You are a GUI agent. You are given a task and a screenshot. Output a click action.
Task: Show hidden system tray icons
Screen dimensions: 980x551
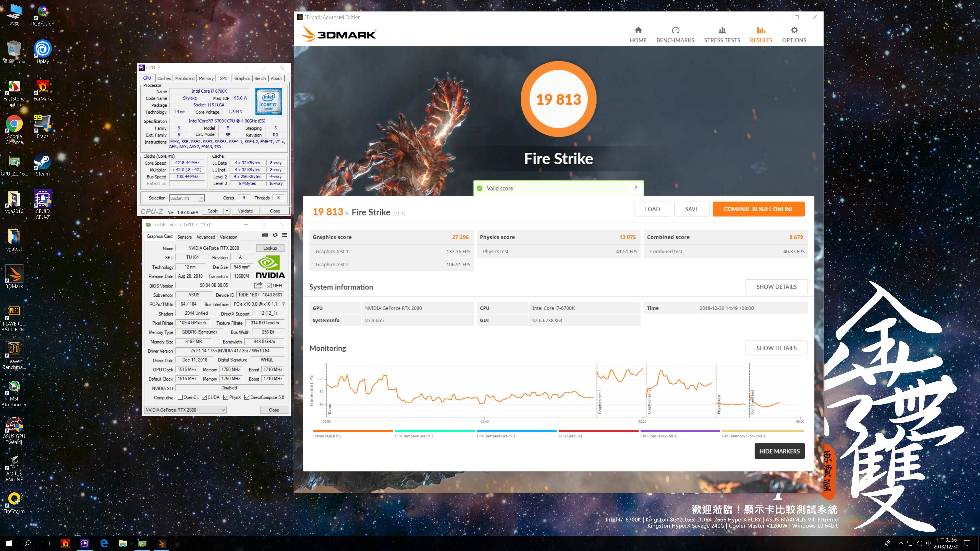click(x=900, y=543)
